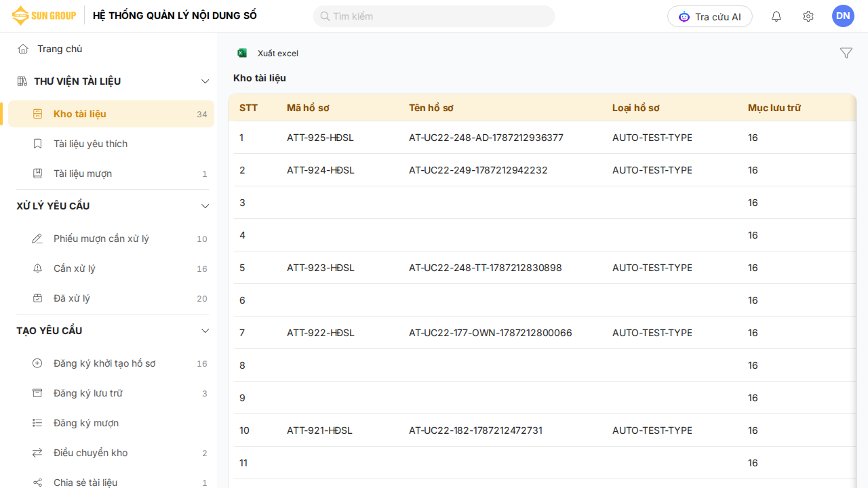Click the home icon beside Trang chủ
The height and width of the screenshot is (488, 868).
click(23, 49)
